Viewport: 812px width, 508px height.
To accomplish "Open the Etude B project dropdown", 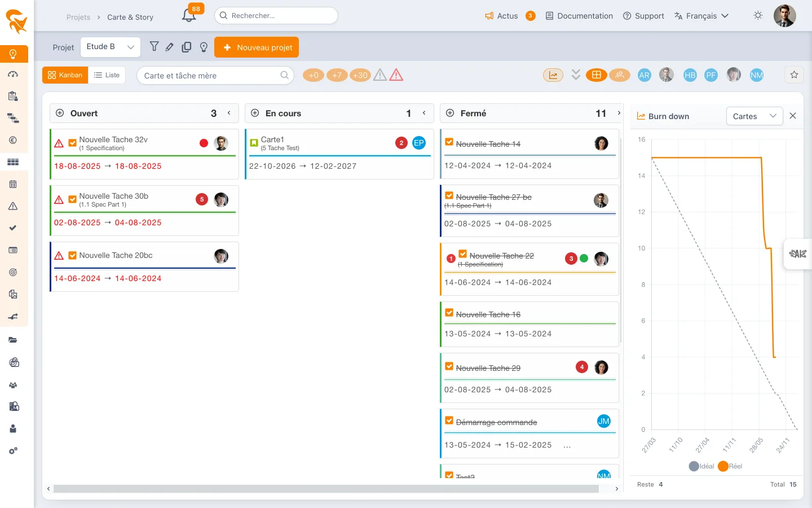I will tap(111, 47).
